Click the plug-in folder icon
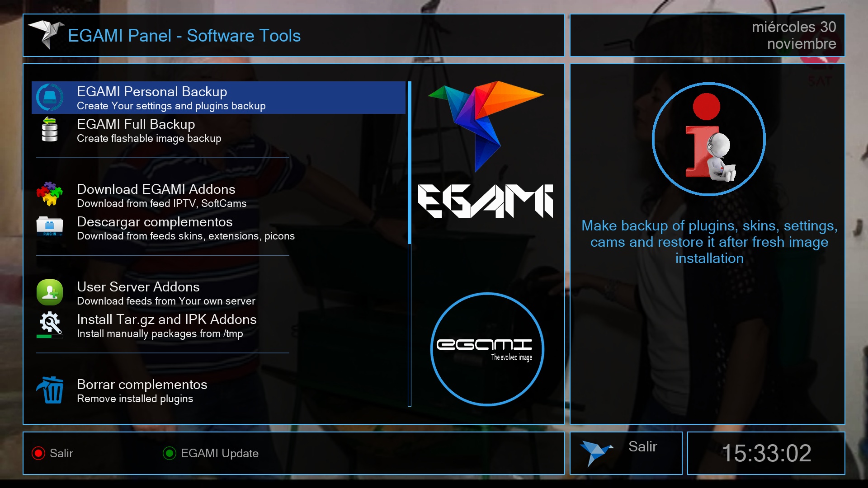Viewport: 868px width, 488px height. [50, 227]
